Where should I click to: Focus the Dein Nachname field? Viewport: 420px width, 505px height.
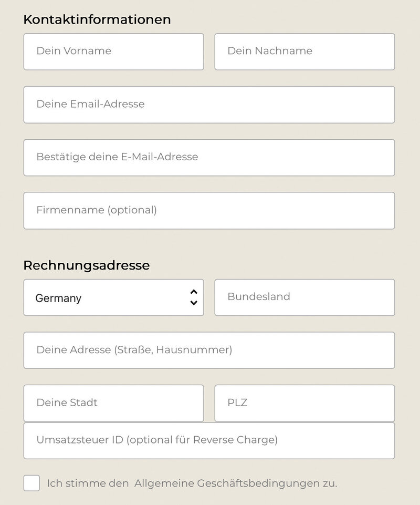click(x=304, y=51)
